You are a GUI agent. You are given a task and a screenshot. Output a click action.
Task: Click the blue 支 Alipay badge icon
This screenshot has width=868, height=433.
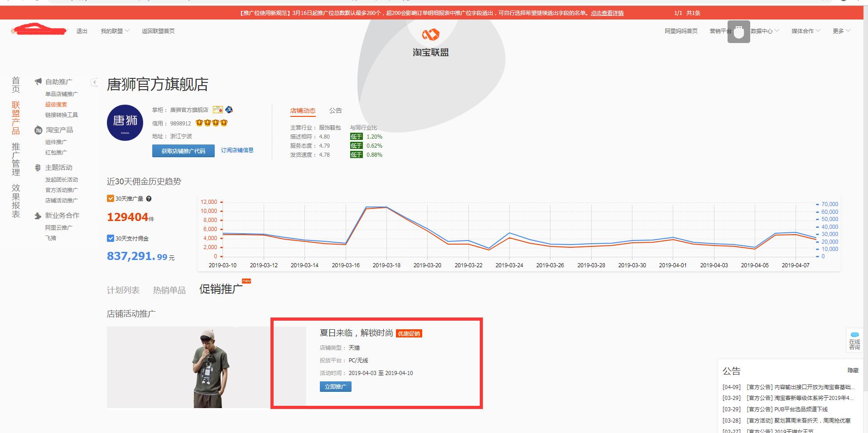tap(229, 110)
